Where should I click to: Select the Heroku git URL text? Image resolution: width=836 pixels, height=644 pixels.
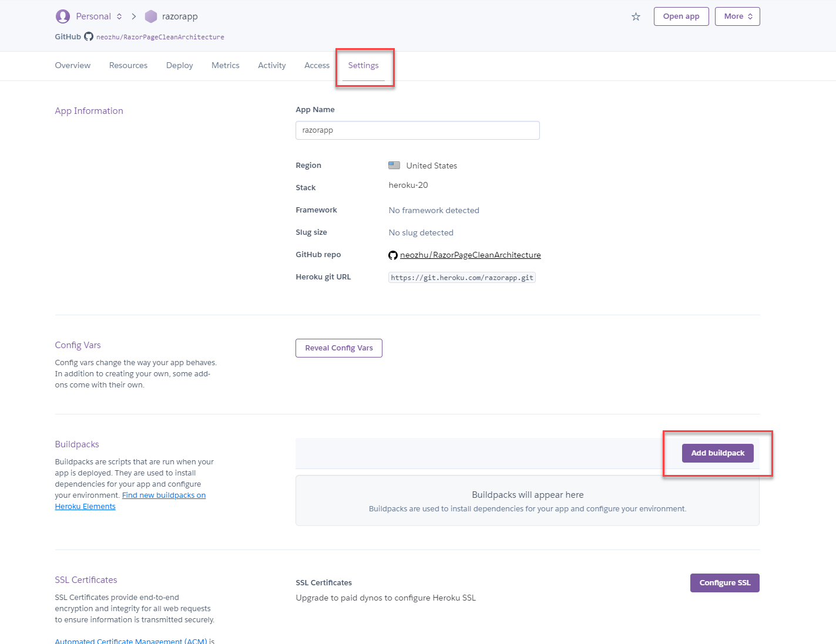tap(462, 278)
